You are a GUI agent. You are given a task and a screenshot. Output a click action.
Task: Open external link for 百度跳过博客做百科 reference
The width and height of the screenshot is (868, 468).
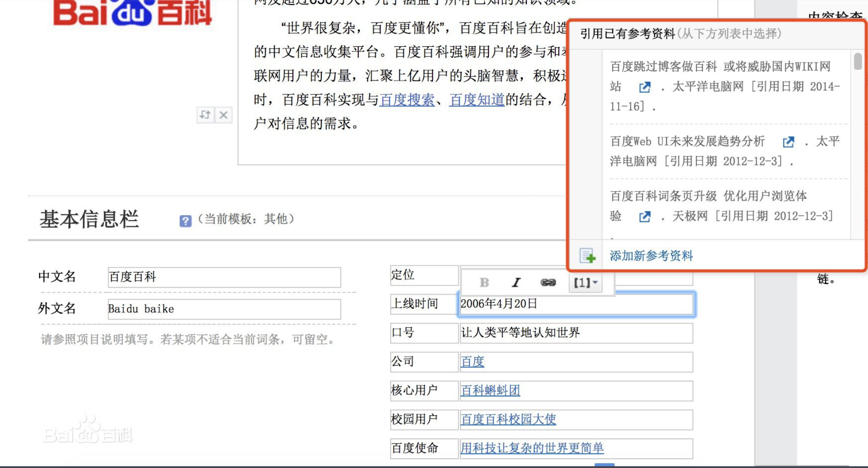pyautogui.click(x=645, y=87)
